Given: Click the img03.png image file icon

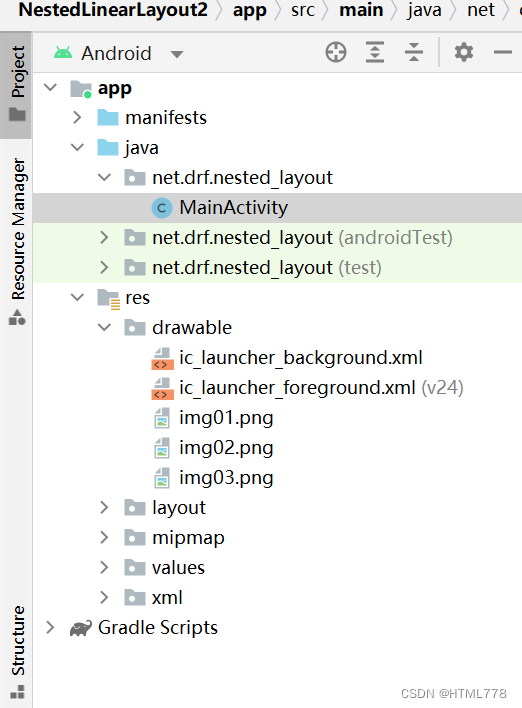Looking at the screenshot, I should coord(162,478).
